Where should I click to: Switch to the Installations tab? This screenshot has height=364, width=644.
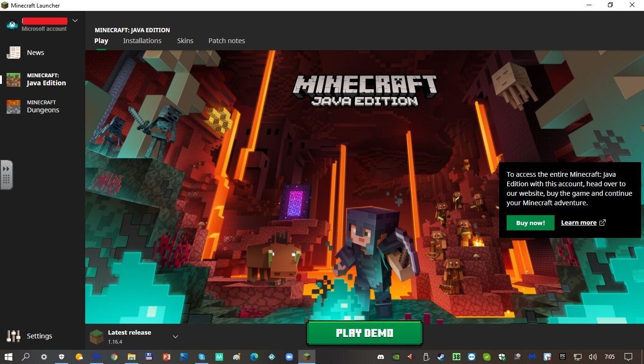point(142,41)
